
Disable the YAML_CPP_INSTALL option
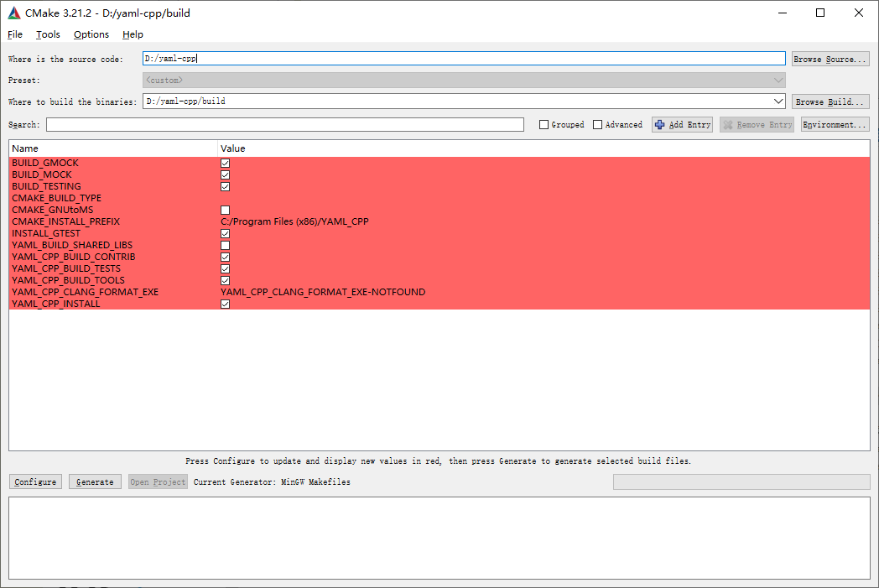tap(224, 304)
